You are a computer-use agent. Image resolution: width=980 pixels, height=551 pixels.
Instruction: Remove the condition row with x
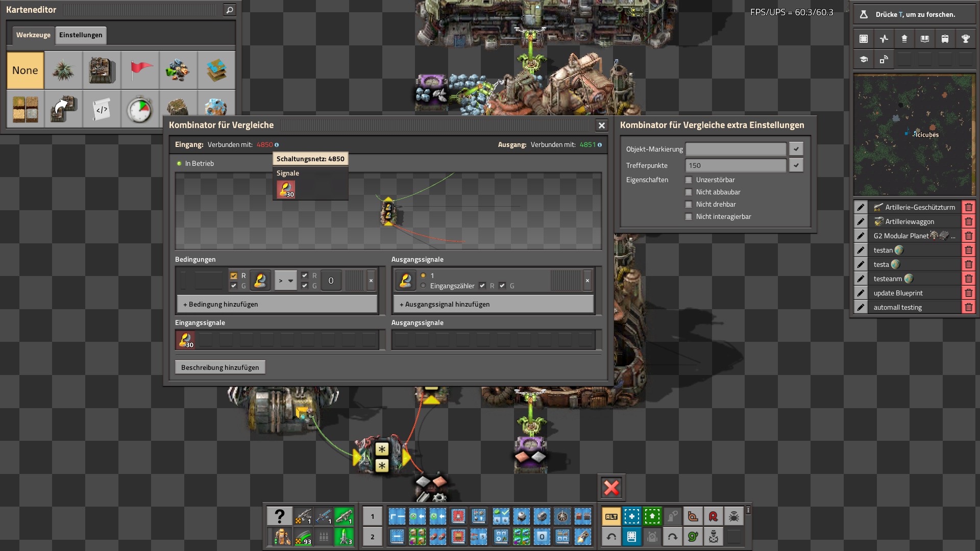coord(371,281)
